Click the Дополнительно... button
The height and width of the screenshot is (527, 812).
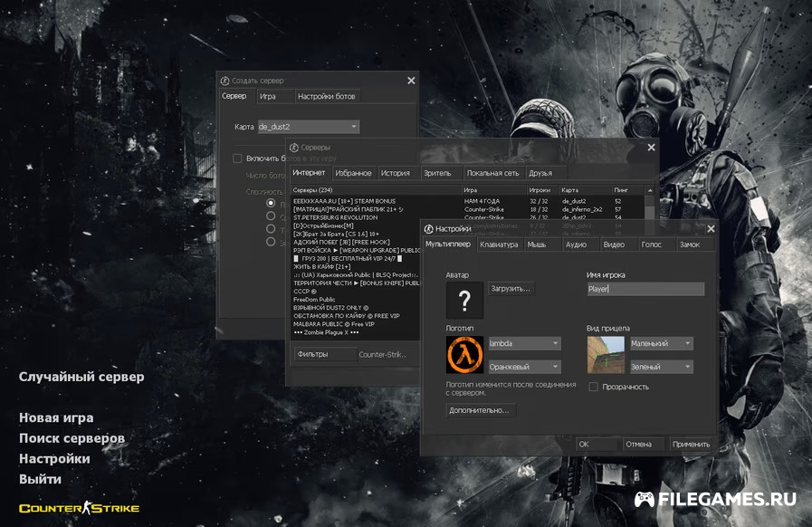pos(479,410)
